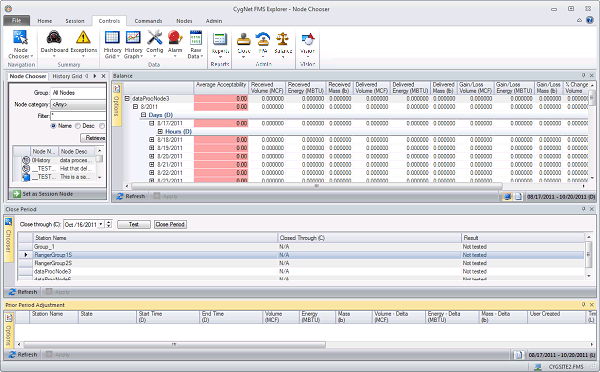600x372 pixels.
Task: Click the Options icon atop Balance sidebar
Action: click(117, 89)
